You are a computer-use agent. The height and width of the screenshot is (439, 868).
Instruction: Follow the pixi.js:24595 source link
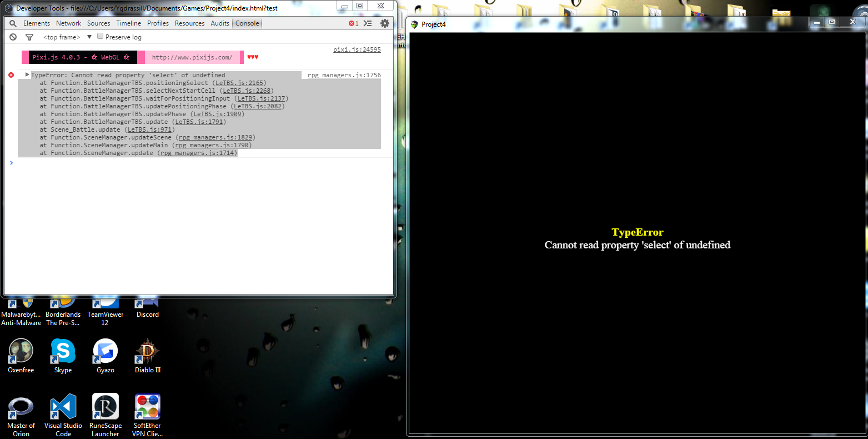357,49
